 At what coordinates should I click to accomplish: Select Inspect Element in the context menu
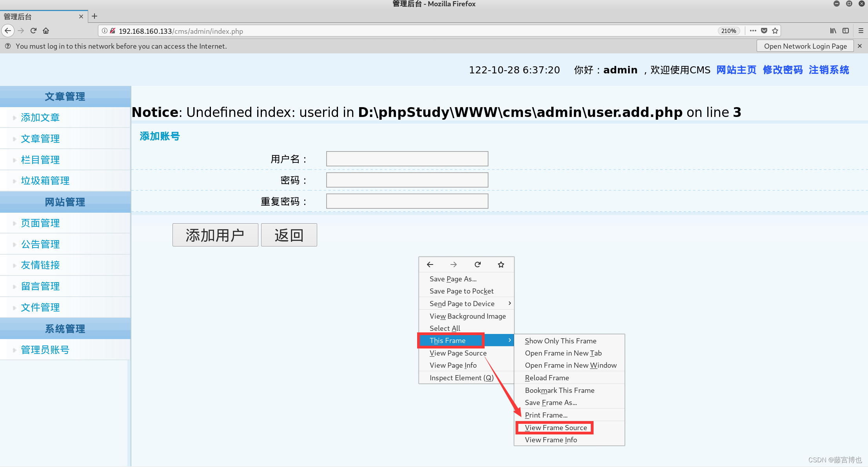(x=461, y=378)
